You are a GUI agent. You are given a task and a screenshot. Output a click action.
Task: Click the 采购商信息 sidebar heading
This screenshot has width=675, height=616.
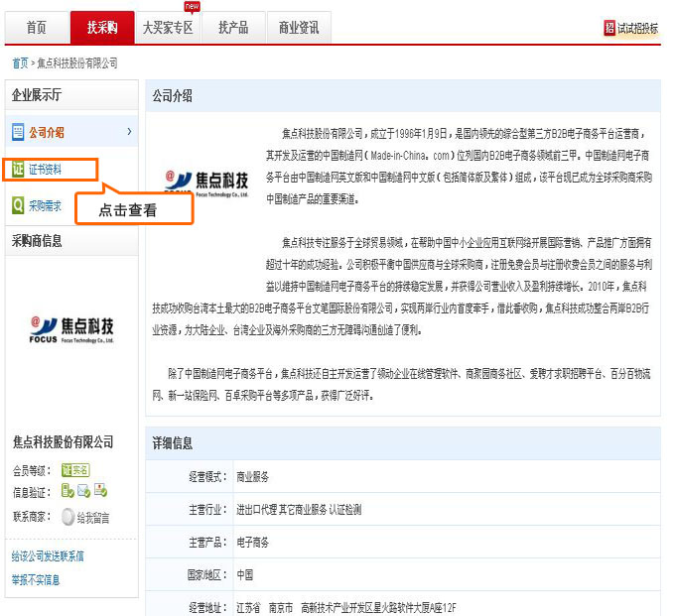(x=37, y=241)
